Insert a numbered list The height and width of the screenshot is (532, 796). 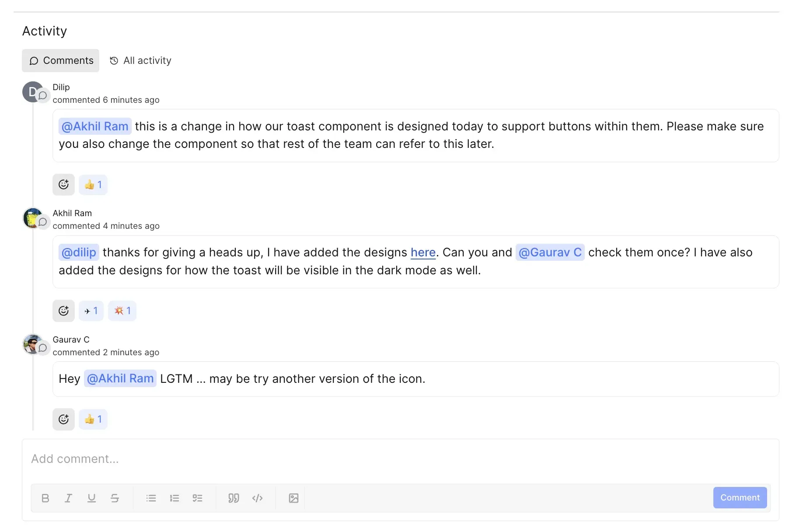174,498
